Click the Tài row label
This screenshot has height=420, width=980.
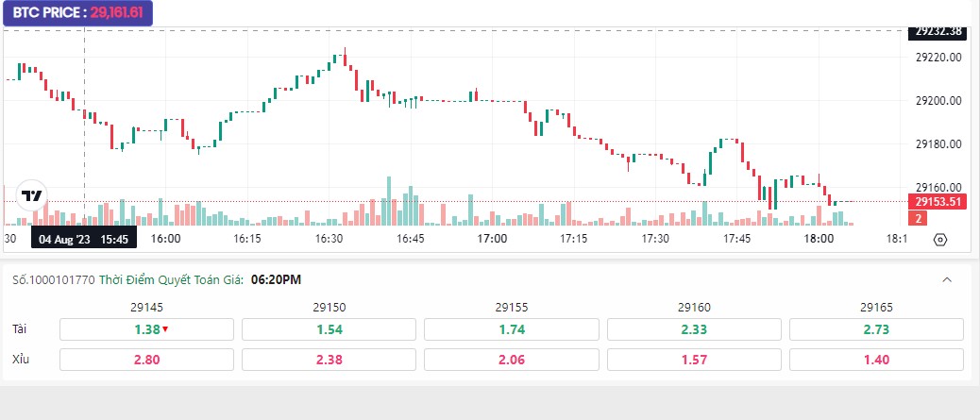tap(20, 328)
